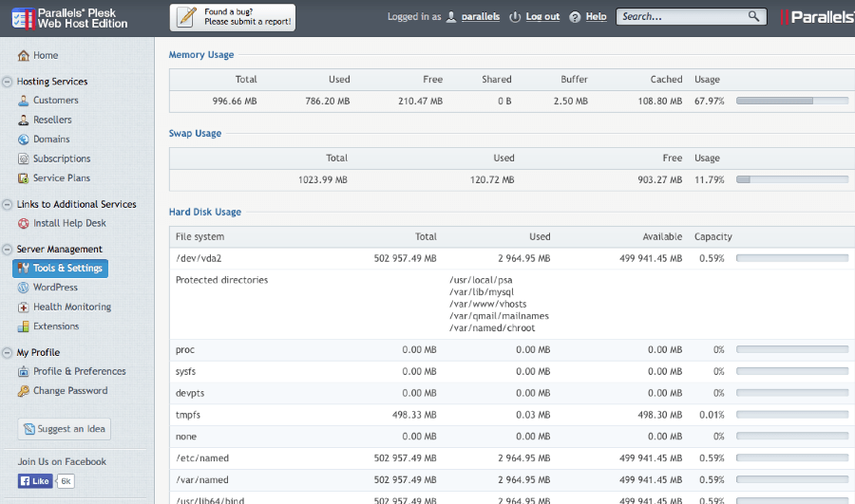This screenshot has width=855, height=504.
Task: Go to Domains page
Action: [x=51, y=139]
